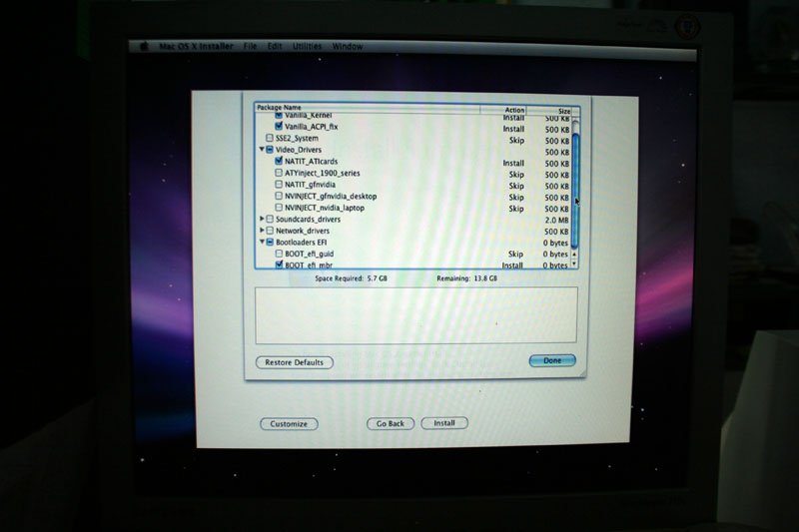The width and height of the screenshot is (799, 532).
Task: Click the Install button
Action: 444,423
